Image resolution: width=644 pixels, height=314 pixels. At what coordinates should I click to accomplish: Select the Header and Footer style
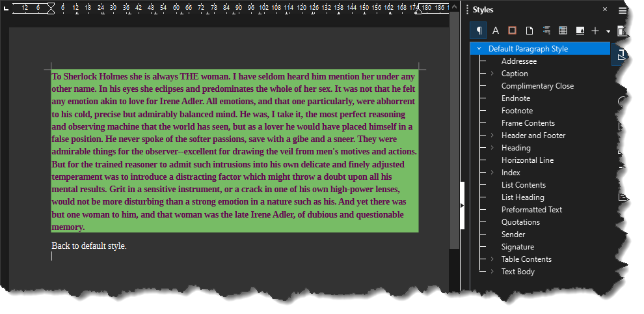[533, 136]
